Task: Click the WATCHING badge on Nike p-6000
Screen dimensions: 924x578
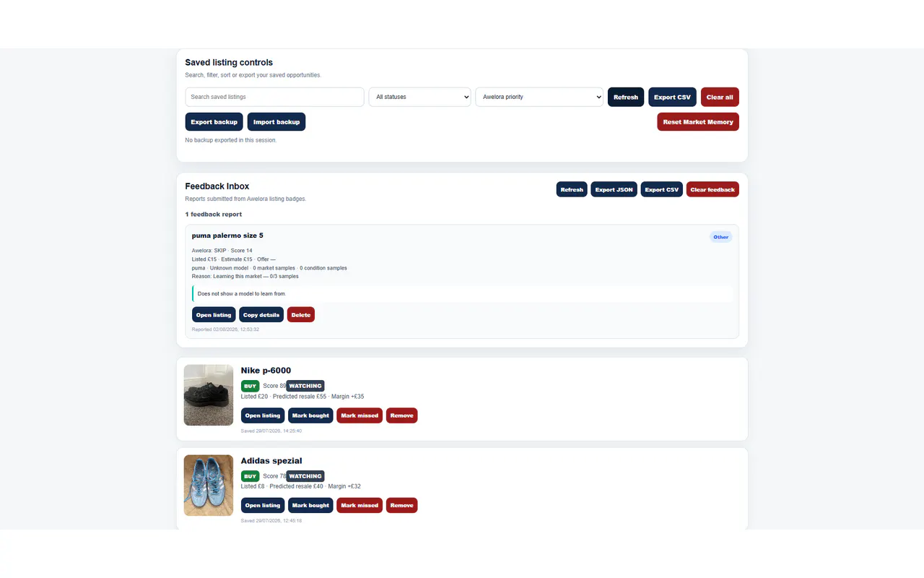Action: 305,386
